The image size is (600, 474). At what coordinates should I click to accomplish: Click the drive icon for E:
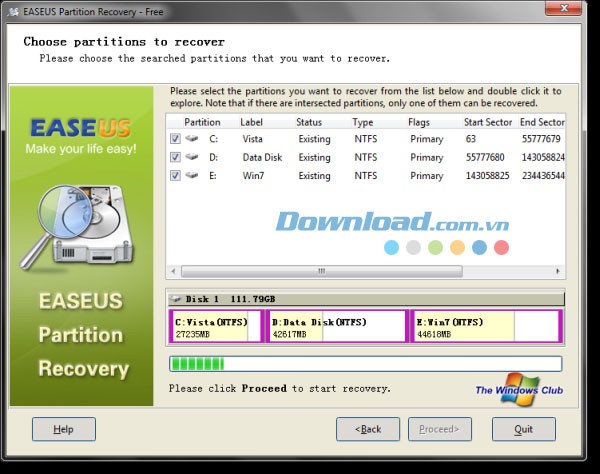point(192,175)
